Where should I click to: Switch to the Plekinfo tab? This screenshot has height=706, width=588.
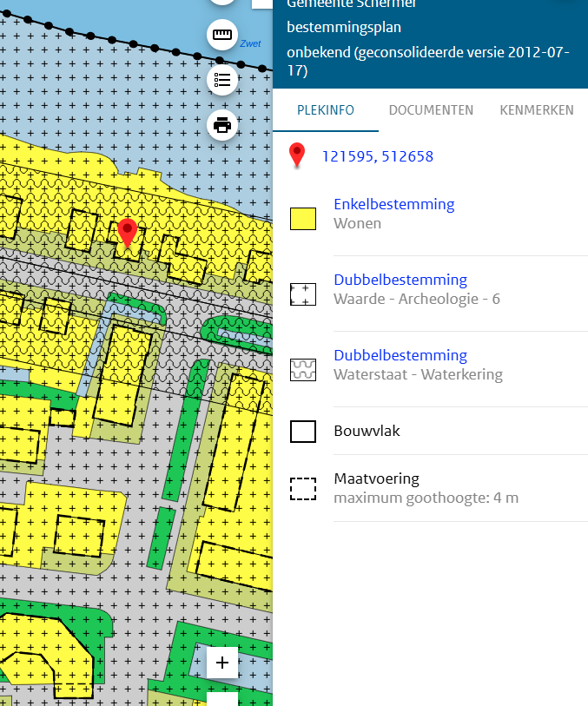[325, 110]
